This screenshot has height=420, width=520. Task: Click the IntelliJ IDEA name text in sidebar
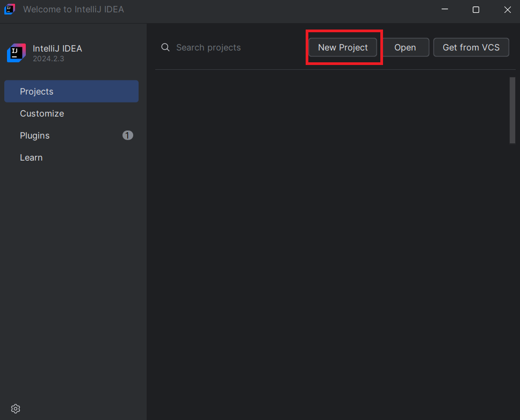(57, 48)
